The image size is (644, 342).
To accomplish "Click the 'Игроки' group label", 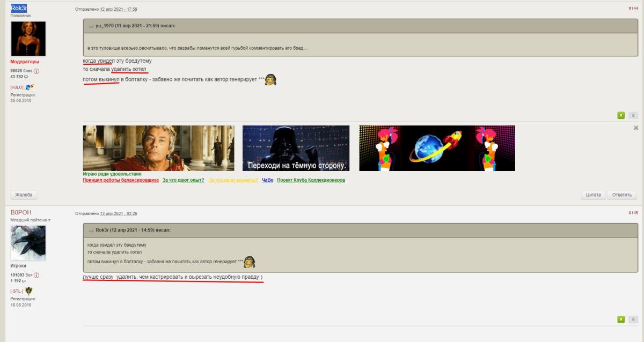I will tap(18, 266).
